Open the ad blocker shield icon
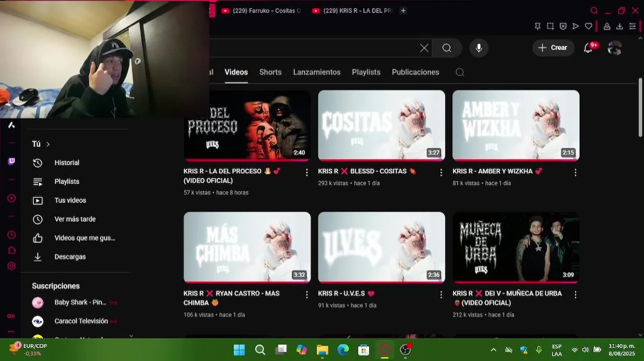This screenshot has width=644, height=361. pyautogui.click(x=563, y=26)
